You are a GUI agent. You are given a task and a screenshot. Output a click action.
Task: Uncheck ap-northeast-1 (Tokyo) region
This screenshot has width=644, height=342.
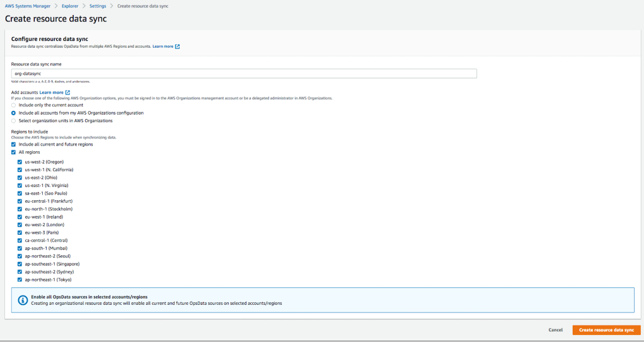click(20, 280)
